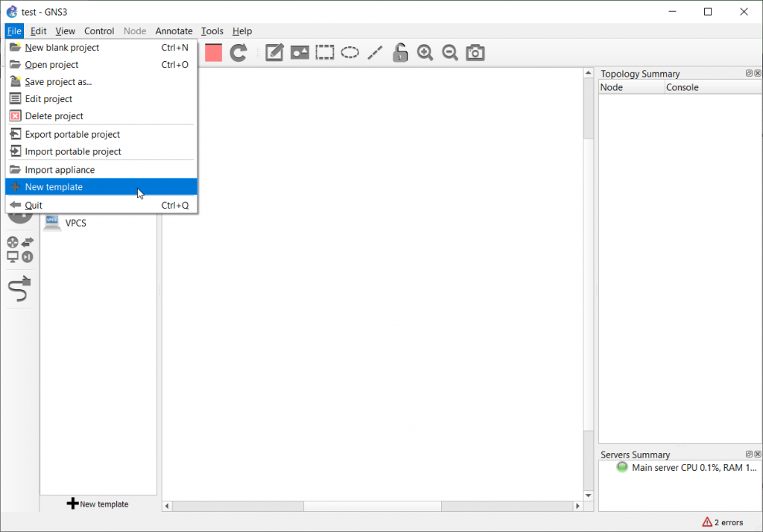This screenshot has height=532, width=763.
Task: Click the Console column header
Action: click(x=713, y=88)
